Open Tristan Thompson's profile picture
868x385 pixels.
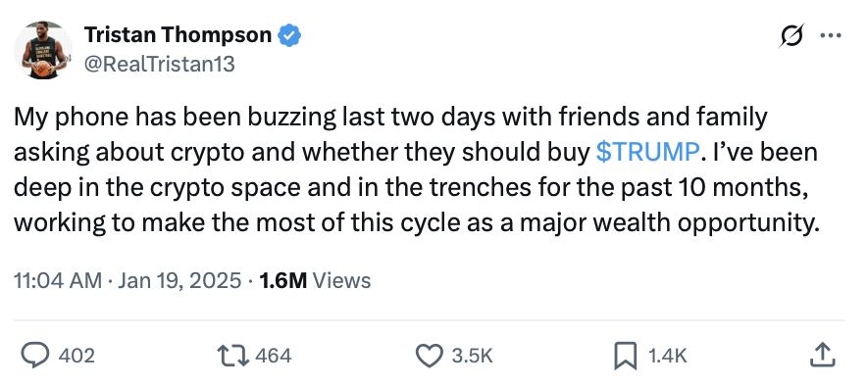click(x=43, y=50)
